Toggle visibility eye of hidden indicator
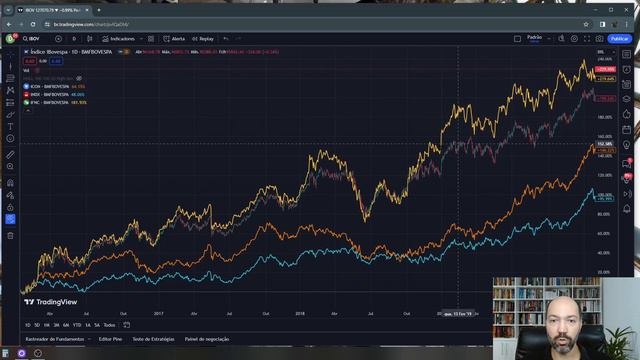Image resolution: width=640 pixels, height=360 pixels. [x=79, y=78]
